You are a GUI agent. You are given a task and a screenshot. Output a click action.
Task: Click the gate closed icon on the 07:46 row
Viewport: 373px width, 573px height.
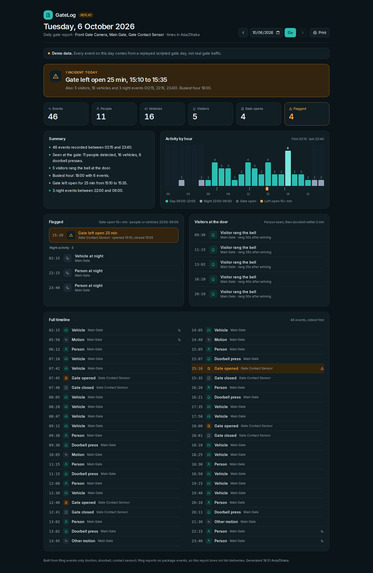[x=66, y=387]
